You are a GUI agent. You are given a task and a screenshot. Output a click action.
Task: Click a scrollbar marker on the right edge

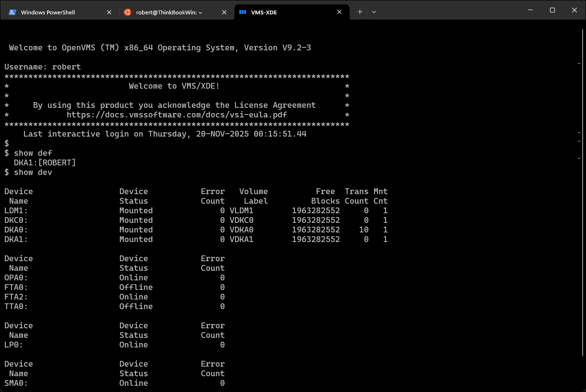[578, 63]
